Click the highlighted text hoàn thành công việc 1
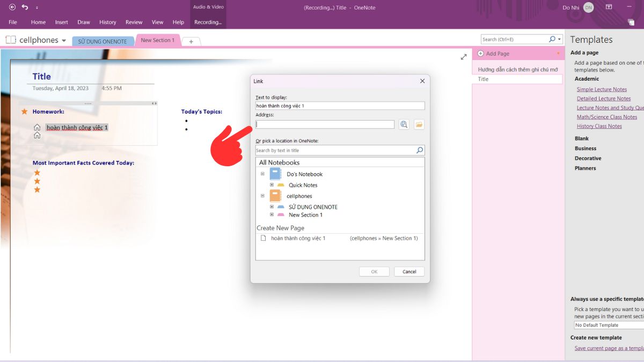Viewport: 644px width, 362px height. [77, 128]
